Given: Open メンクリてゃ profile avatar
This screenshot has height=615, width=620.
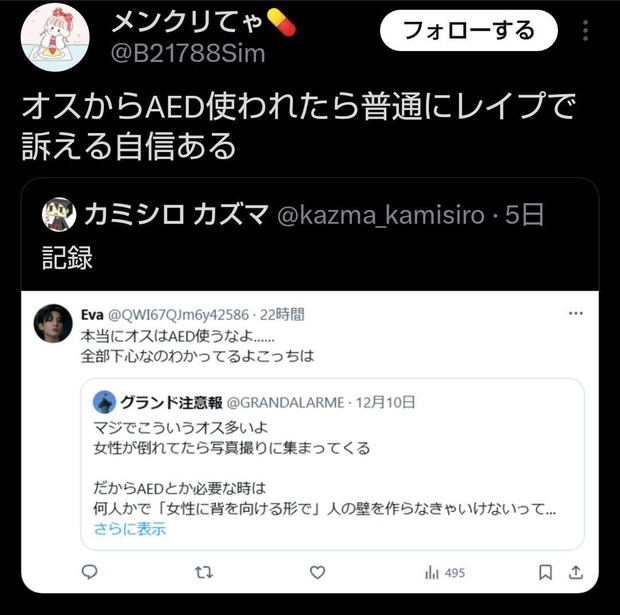Looking at the screenshot, I should 55,38.
